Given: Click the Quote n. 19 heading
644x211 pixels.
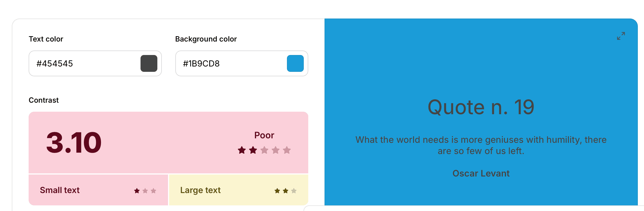Looking at the screenshot, I should [x=481, y=107].
